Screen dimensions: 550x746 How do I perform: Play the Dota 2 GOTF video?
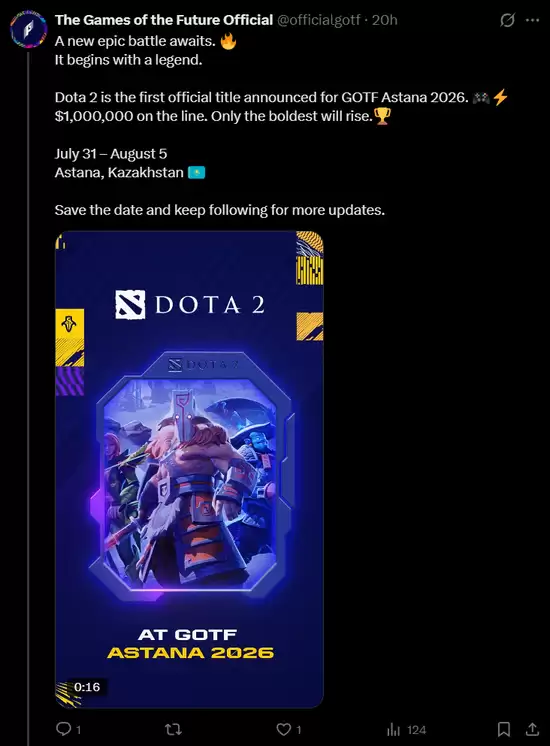189,469
